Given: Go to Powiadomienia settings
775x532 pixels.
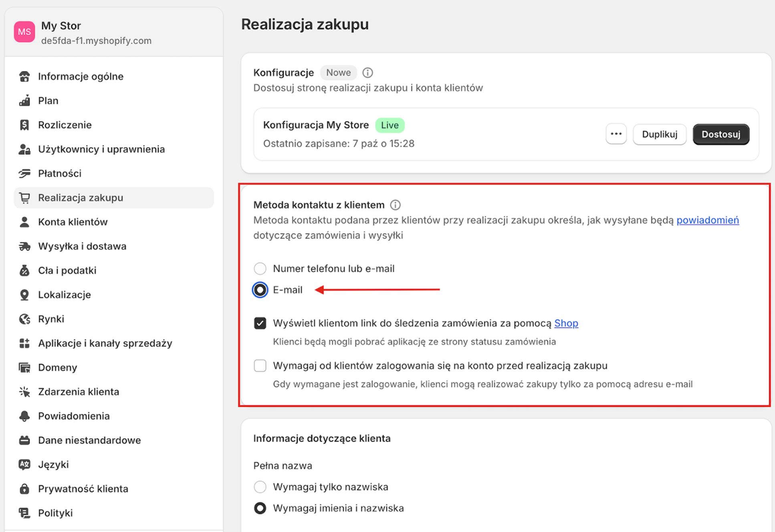Looking at the screenshot, I should point(114,416).
